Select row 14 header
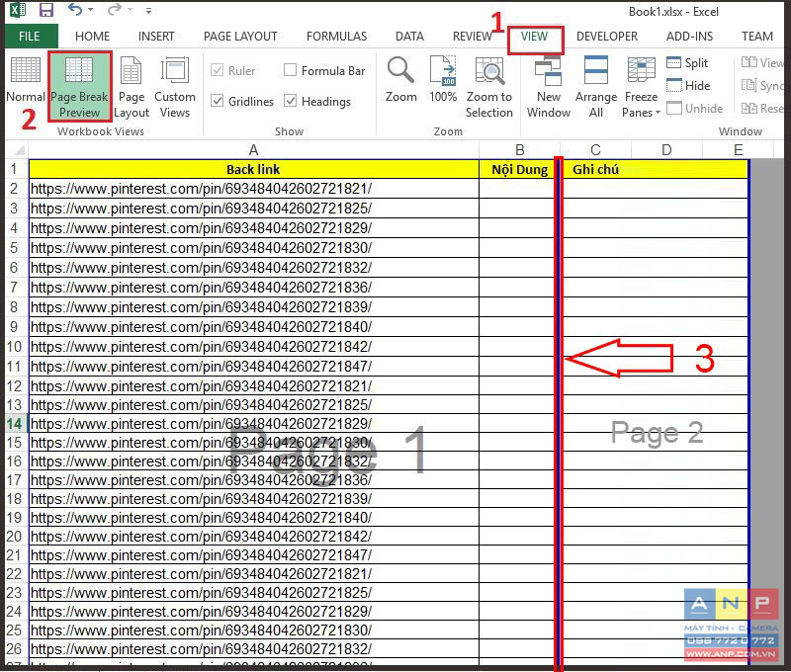Image resolution: width=791 pixels, height=672 pixels. 14,424
